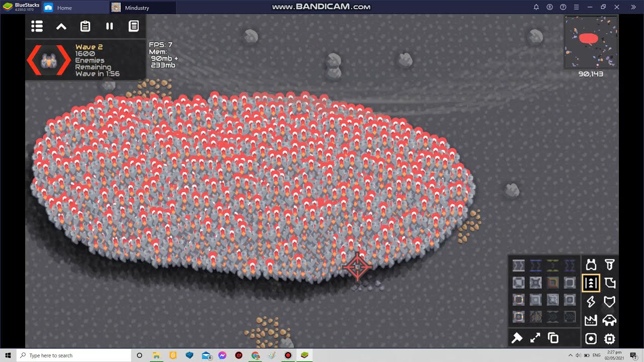Collapse the top HUD with up chevron
The height and width of the screenshot is (362, 644).
[x=61, y=26]
